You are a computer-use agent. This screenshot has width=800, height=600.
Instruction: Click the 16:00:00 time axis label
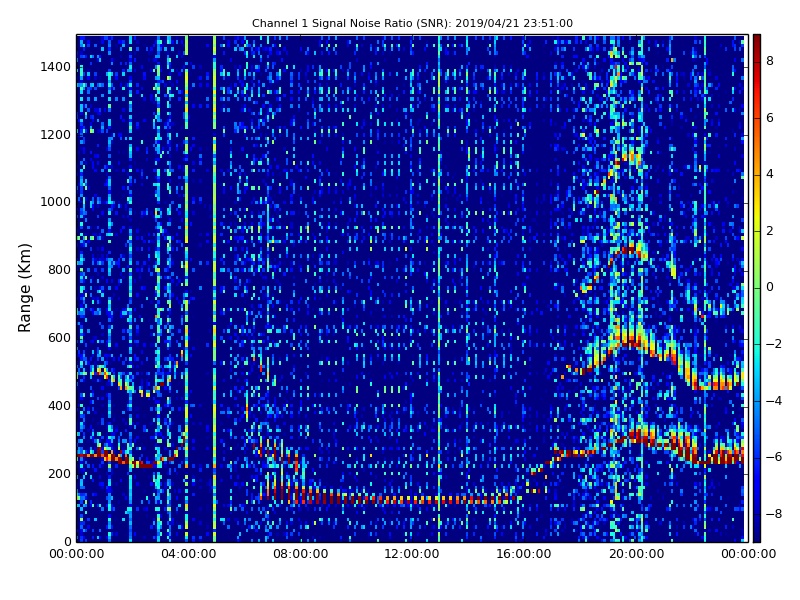point(524,554)
